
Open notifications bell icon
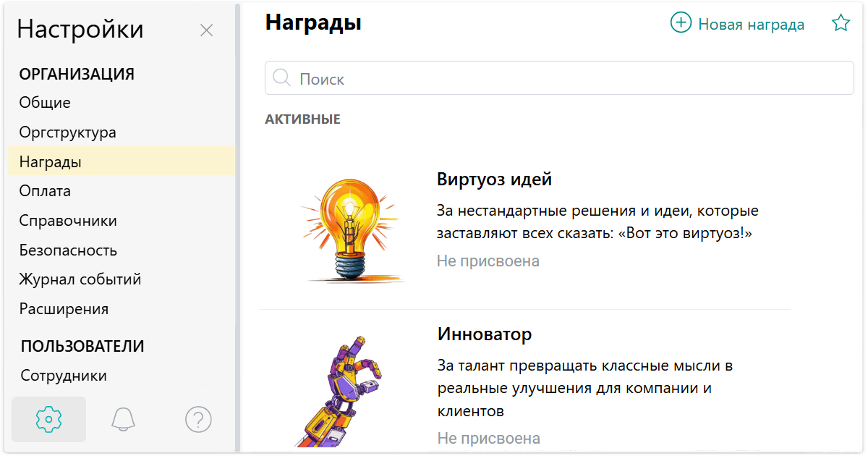point(124,419)
